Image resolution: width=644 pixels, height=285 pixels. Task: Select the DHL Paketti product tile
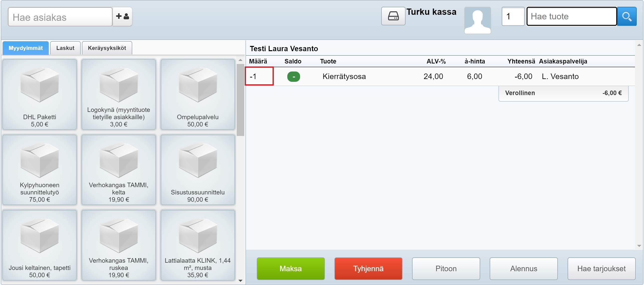[x=40, y=94]
